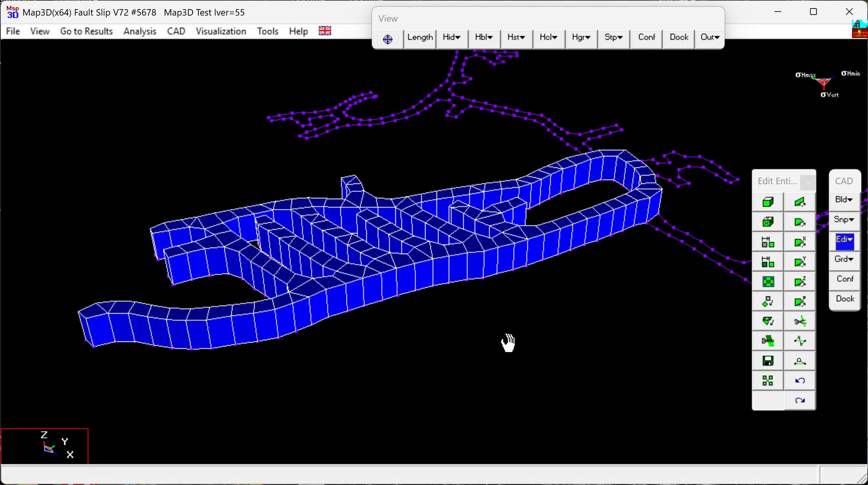The image size is (868, 485).
Task: Click the crosshair target icon in View toolbar
Action: 387,39
